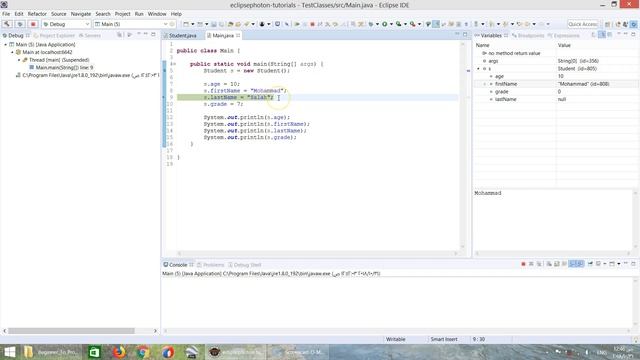This screenshot has width=640, height=360.
Task: Collapse the s variable in Variables view
Action: click(x=478, y=69)
